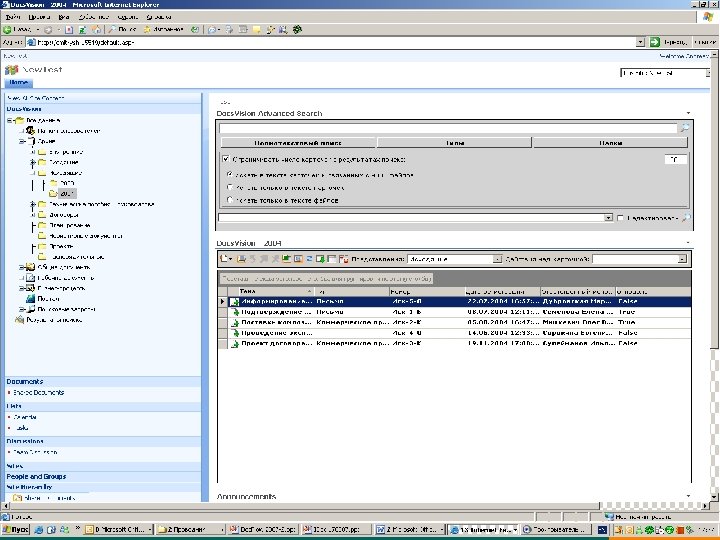
Task: Expand the root Documents node in the tree
Action: (9, 120)
